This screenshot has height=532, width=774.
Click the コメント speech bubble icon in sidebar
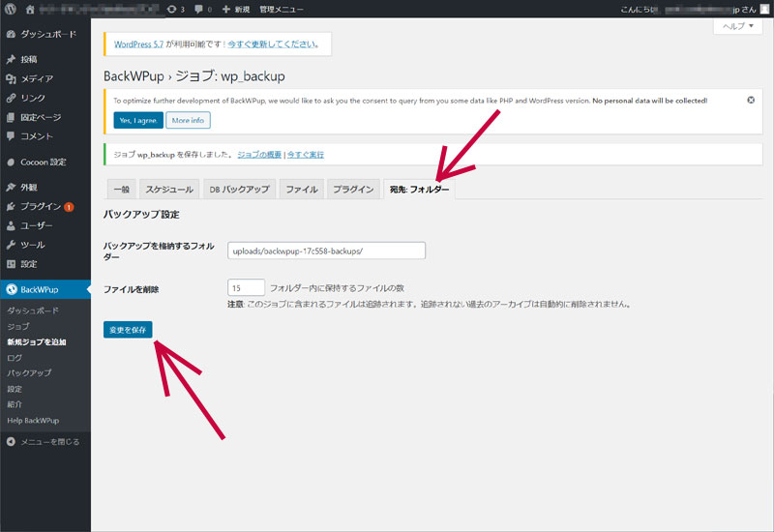[11, 136]
